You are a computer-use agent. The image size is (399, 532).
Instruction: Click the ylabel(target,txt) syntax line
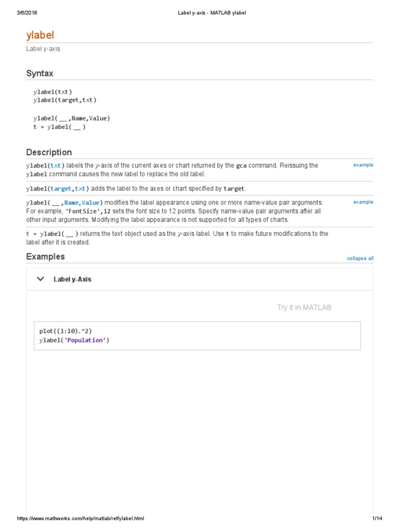point(64,100)
